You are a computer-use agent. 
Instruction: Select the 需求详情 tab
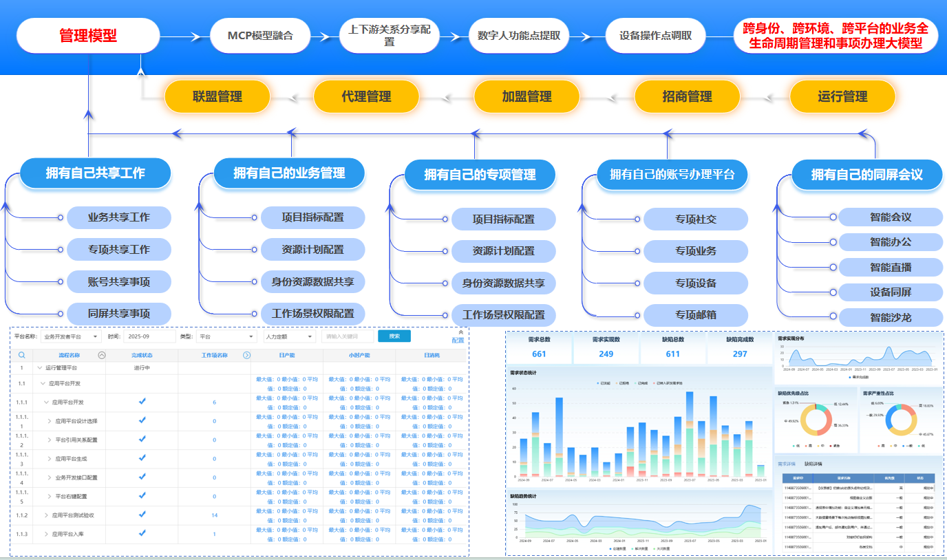coord(786,464)
